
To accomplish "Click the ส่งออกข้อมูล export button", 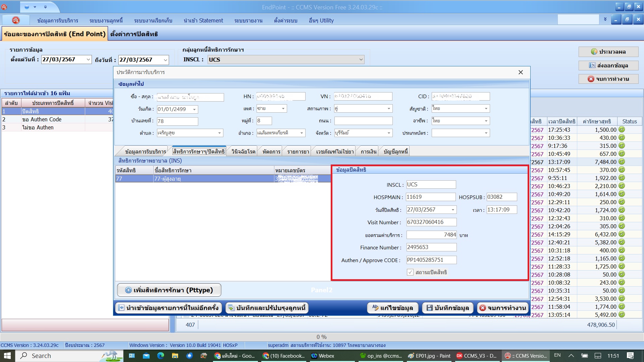I will click(608, 65).
